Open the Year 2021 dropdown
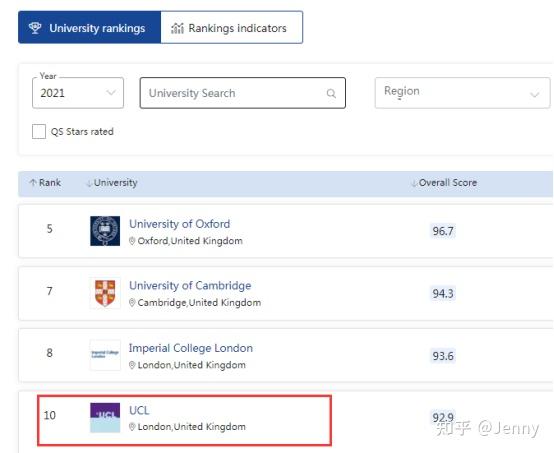Viewport: 554px width, 453px height. (x=78, y=93)
